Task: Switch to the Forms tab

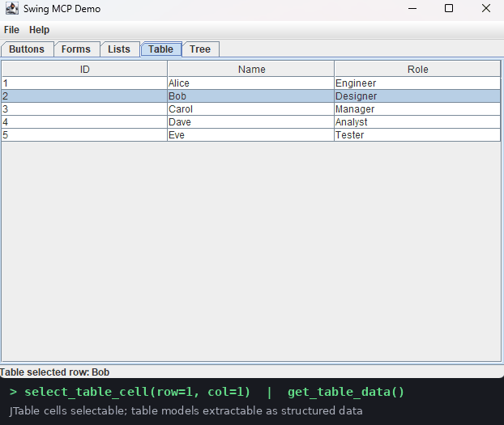Action: pyautogui.click(x=76, y=49)
